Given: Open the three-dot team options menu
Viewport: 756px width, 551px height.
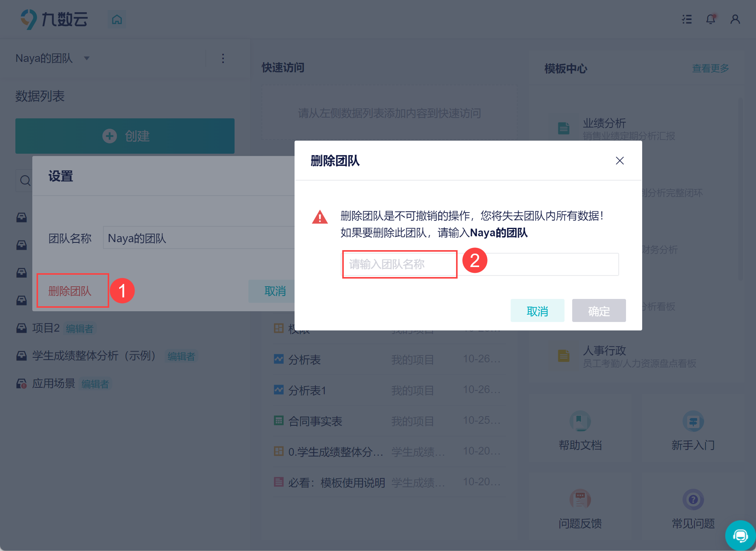Looking at the screenshot, I should 223,58.
